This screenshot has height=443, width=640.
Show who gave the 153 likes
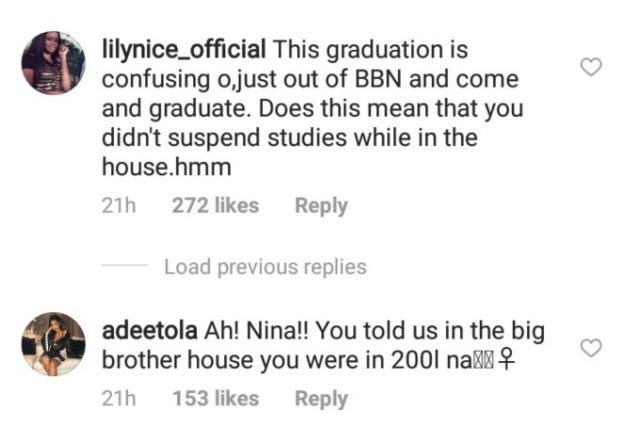[215, 399]
